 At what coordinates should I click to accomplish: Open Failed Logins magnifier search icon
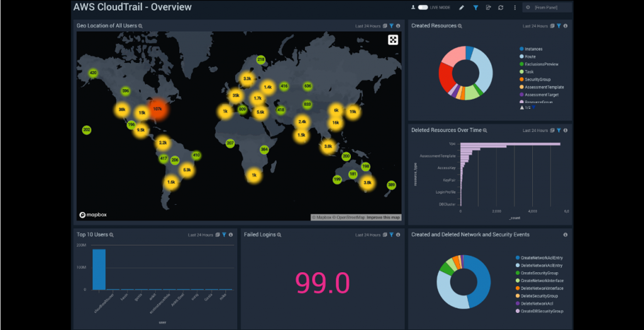pyautogui.click(x=279, y=235)
